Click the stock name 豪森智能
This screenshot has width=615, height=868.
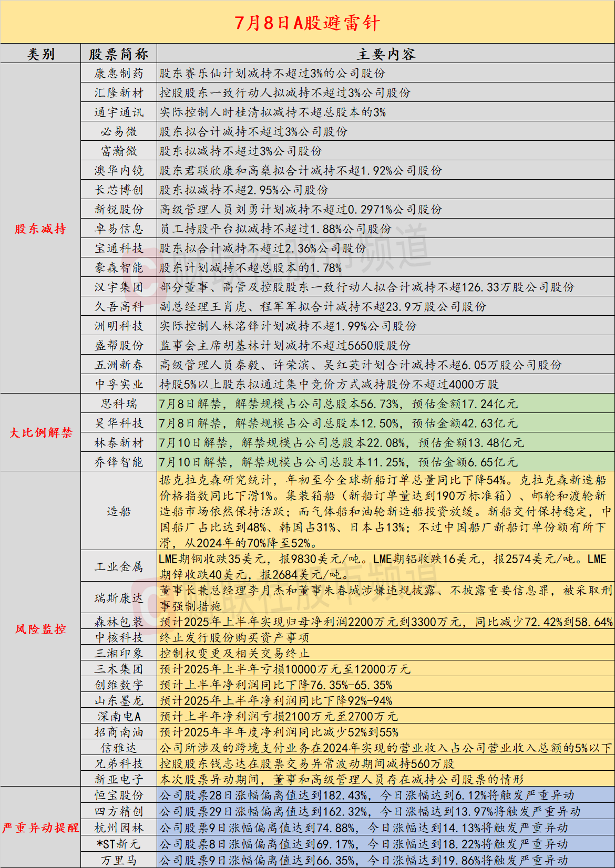coord(119,268)
